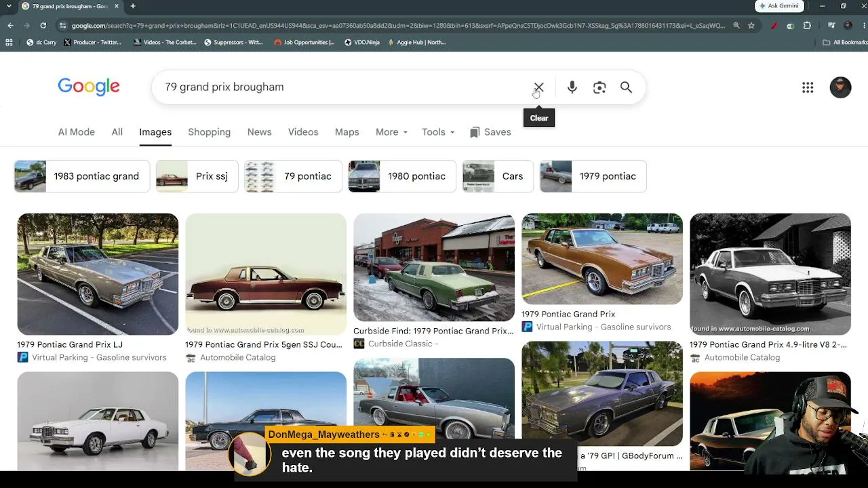Start a voice search with the microphone
This screenshot has height=488, width=868.
(572, 87)
